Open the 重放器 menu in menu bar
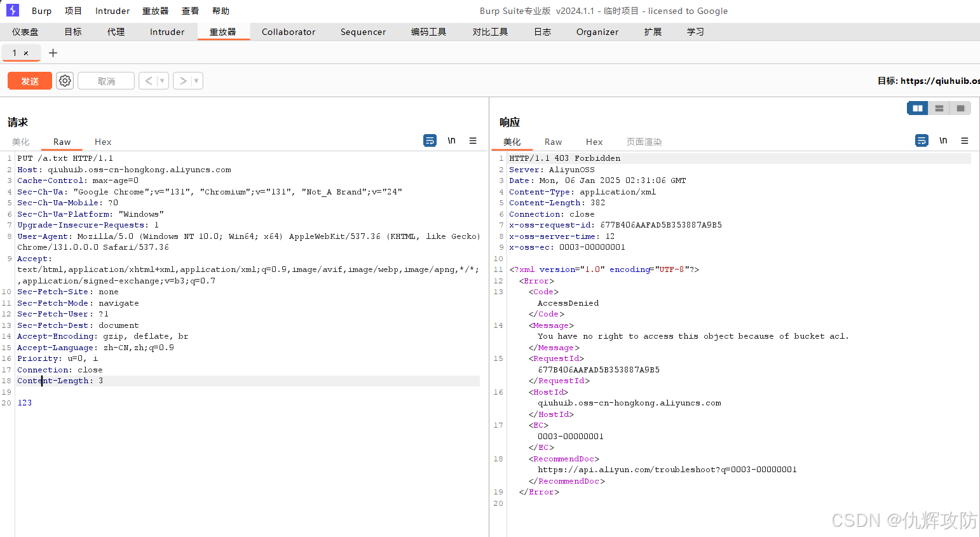 click(x=155, y=11)
